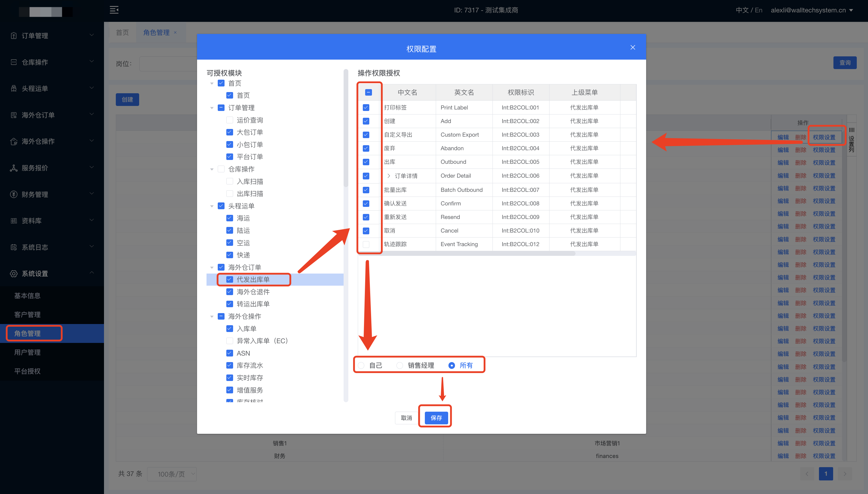Expand the 订单详情 row chevron

pos(389,176)
